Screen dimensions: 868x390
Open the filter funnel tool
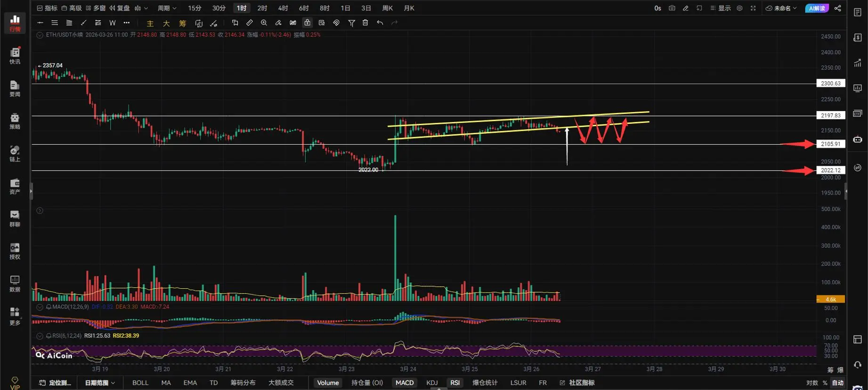click(351, 23)
